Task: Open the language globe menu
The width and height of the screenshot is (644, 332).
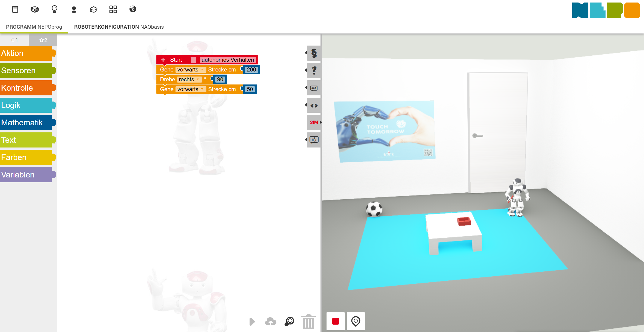Action: [x=133, y=9]
